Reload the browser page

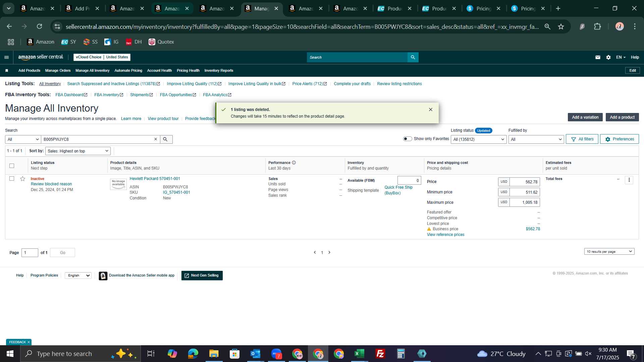(x=40, y=26)
